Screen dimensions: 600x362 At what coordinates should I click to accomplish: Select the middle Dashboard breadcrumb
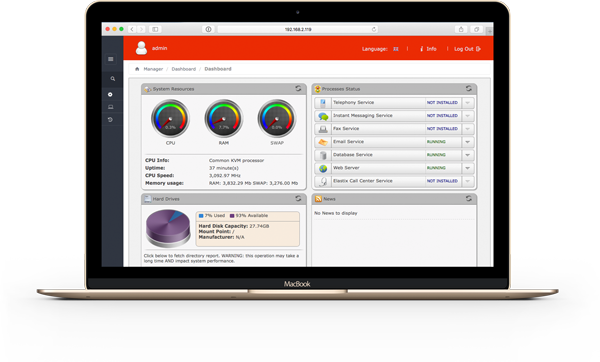184,69
